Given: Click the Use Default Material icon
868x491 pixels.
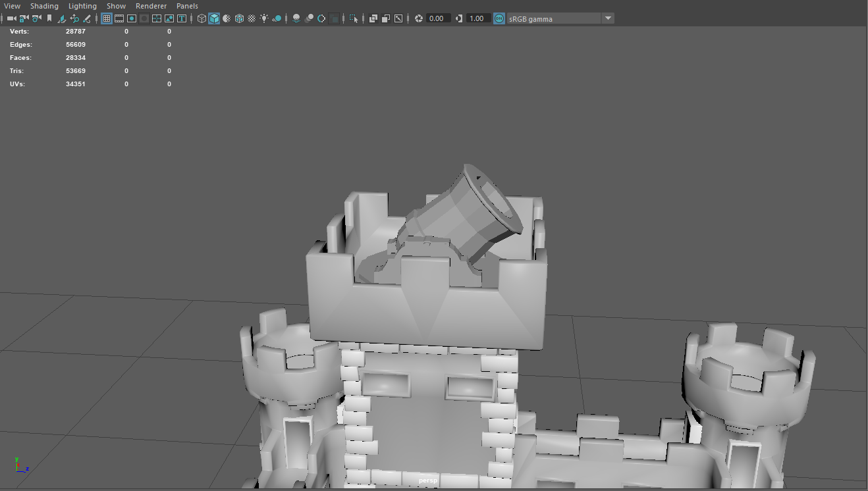Looking at the screenshot, I should pos(227,18).
